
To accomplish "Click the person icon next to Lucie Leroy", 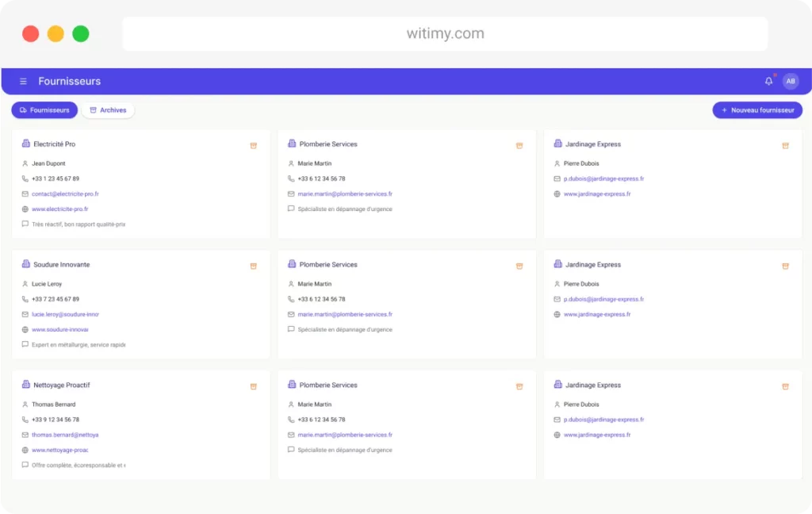I will pos(25,284).
